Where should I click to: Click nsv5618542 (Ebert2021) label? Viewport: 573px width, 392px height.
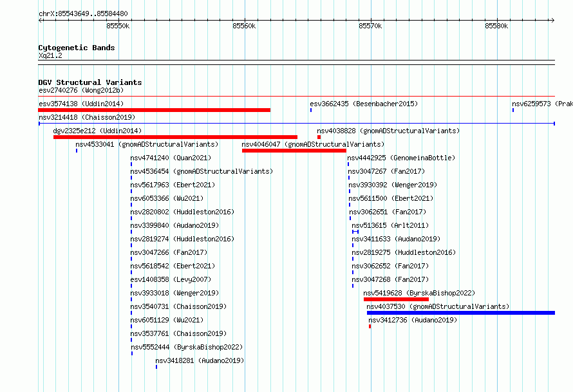pos(173,266)
